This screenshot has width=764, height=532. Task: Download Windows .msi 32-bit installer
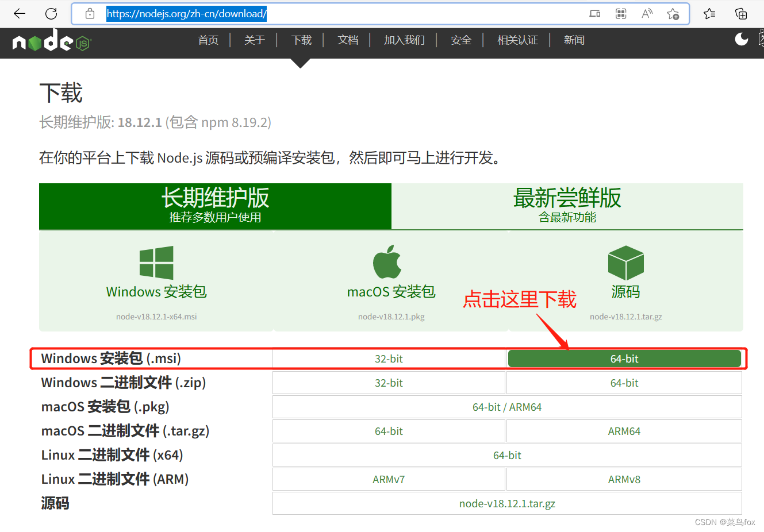click(389, 358)
